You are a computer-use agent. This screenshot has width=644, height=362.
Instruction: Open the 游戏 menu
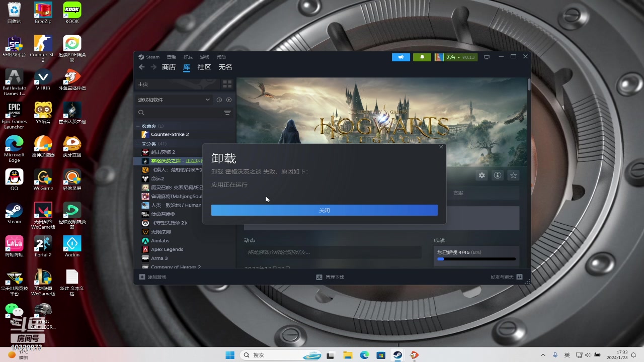[204, 57]
